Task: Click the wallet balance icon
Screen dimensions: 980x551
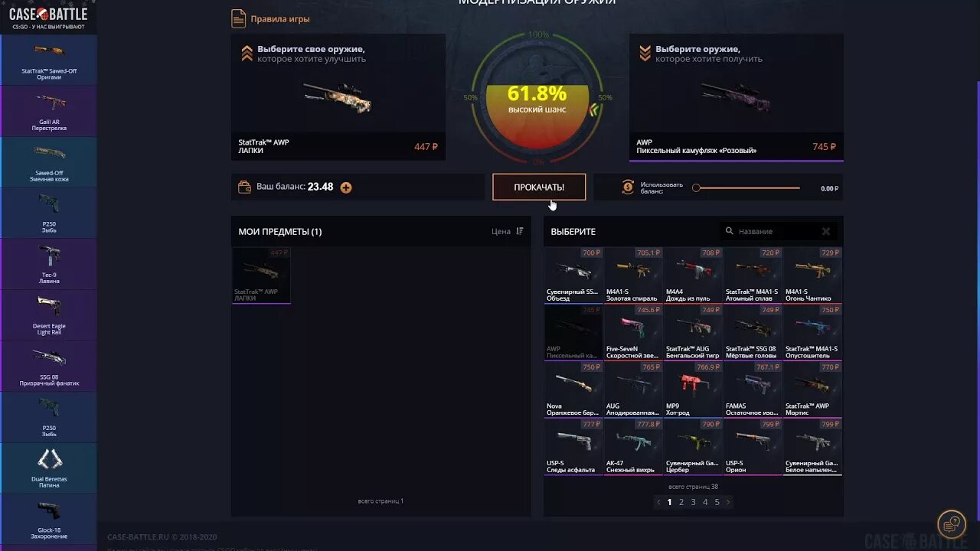Action: pyautogui.click(x=245, y=187)
